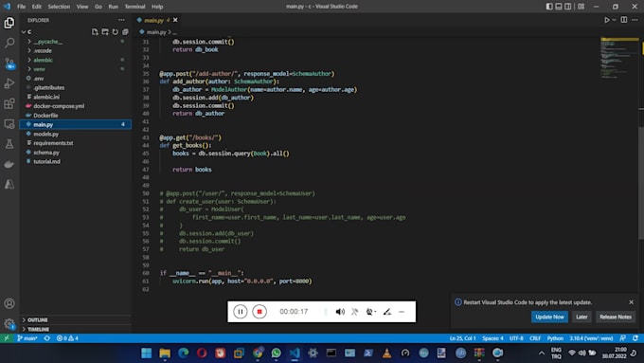Open the Run and Debug view
Image resolution: width=644 pixels, height=363 pixels.
(x=9, y=83)
